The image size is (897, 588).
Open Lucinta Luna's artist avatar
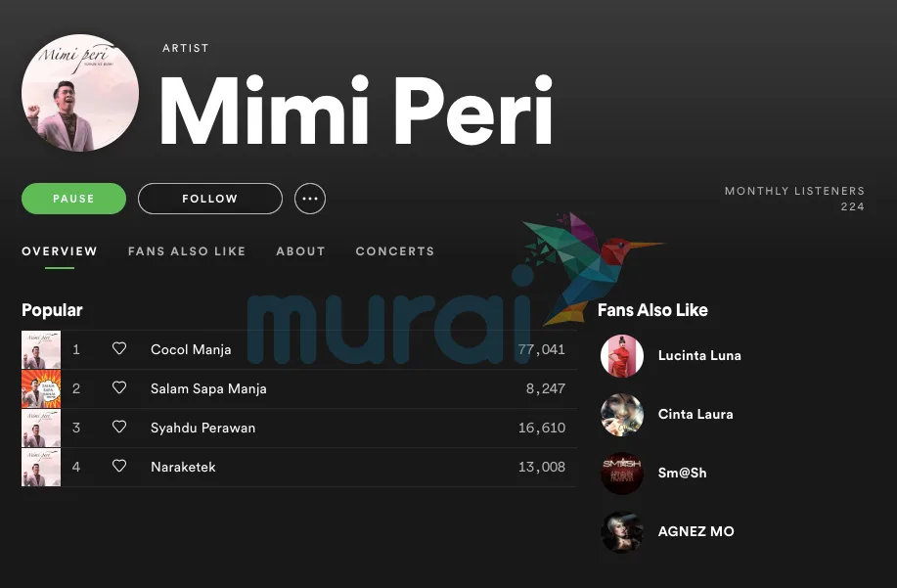(622, 356)
